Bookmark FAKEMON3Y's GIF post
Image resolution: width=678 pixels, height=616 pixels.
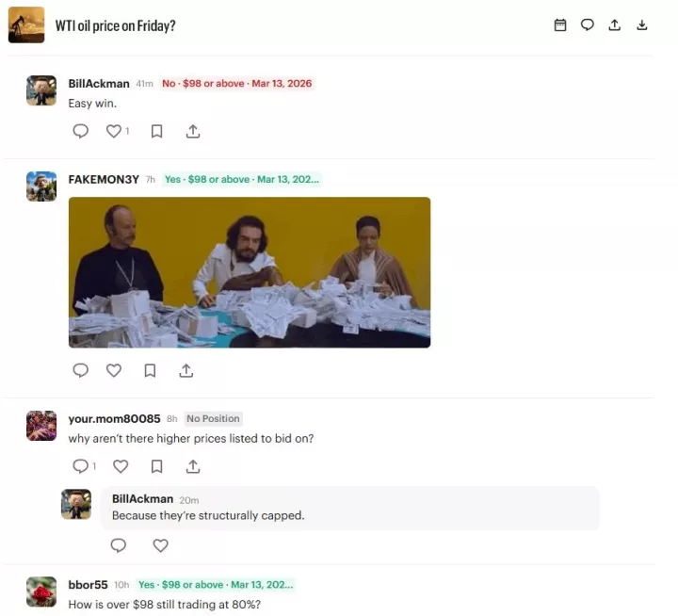tap(150, 370)
